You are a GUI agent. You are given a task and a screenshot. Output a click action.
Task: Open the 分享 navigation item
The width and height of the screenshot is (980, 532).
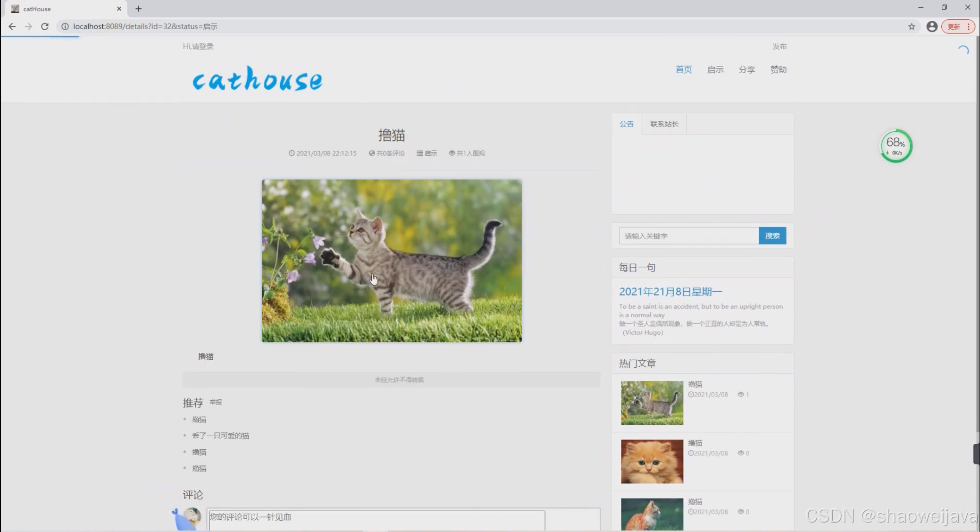pos(746,70)
